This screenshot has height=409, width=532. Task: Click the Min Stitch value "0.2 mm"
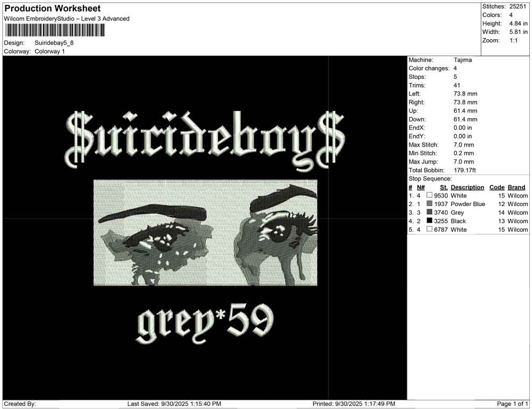[463, 153]
